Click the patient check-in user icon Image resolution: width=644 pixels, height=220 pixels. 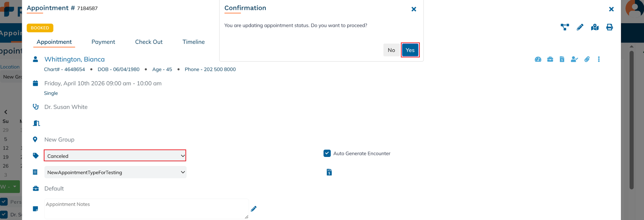(x=574, y=59)
